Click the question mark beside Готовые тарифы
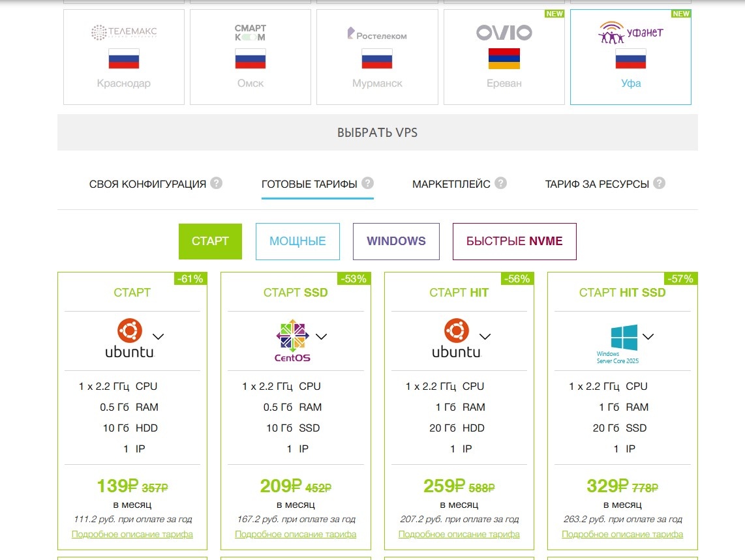This screenshot has width=745, height=560. click(368, 183)
